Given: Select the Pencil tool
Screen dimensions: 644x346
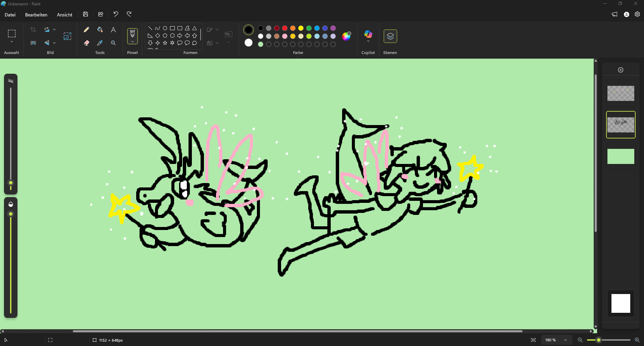Looking at the screenshot, I should pos(87,30).
